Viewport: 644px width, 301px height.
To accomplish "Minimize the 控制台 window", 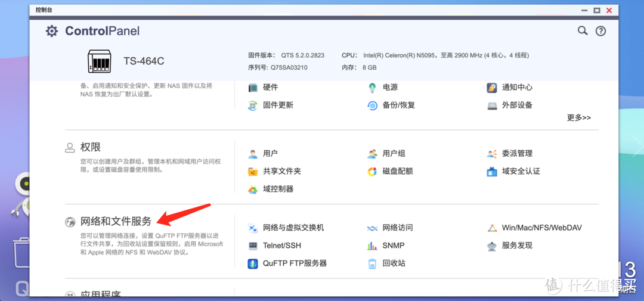I will click(x=585, y=10).
